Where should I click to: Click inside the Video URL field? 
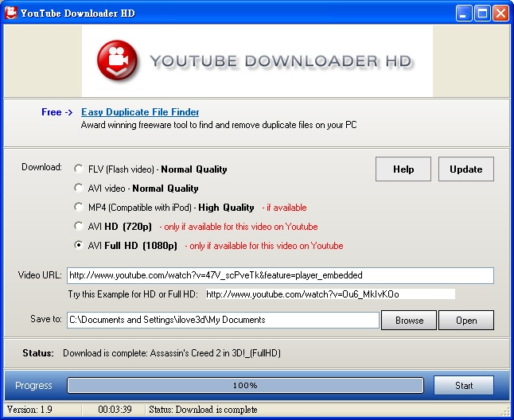click(x=280, y=275)
